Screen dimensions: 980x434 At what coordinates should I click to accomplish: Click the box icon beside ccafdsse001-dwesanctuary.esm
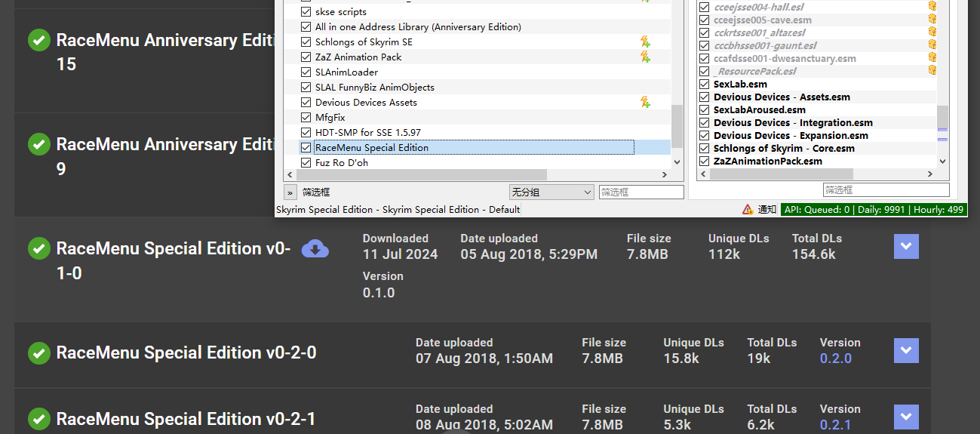point(932,58)
